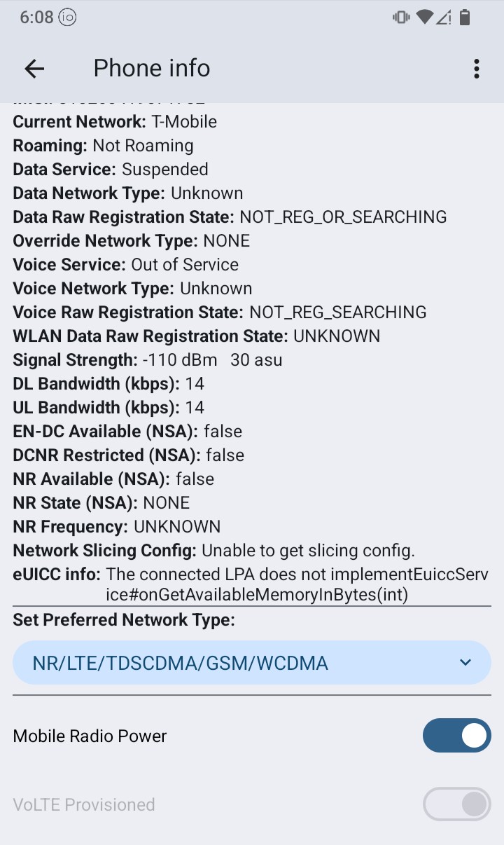
Task: Tap the Mobile Radio Power label
Action: tap(90, 736)
